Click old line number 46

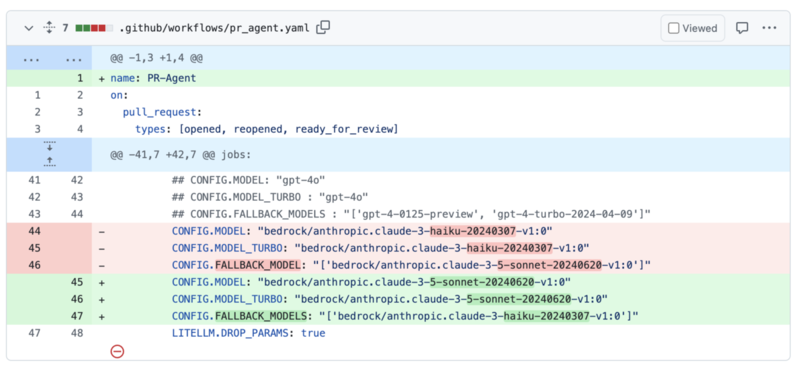click(x=34, y=265)
